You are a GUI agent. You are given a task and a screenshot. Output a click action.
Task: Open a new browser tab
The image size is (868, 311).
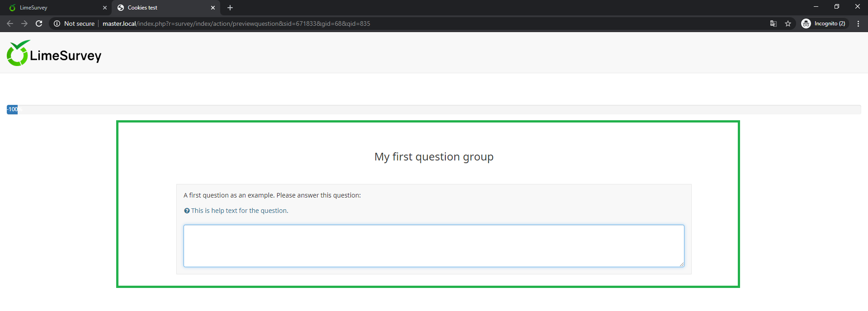(230, 8)
